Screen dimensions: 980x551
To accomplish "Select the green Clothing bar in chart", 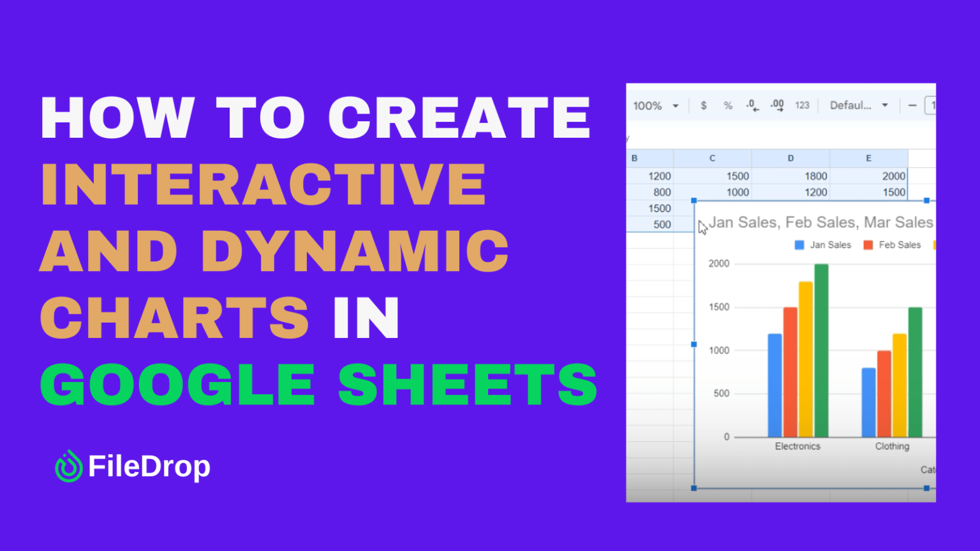I will click(915, 372).
